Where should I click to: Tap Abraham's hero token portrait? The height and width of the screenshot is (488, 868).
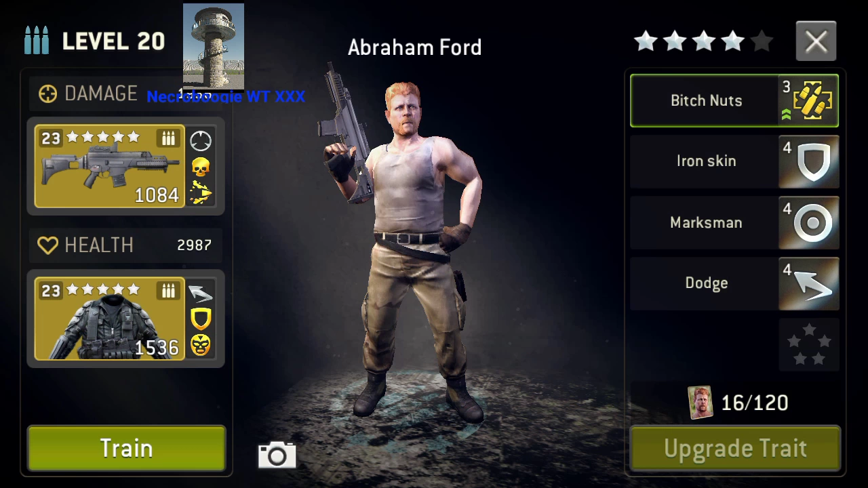pyautogui.click(x=700, y=403)
